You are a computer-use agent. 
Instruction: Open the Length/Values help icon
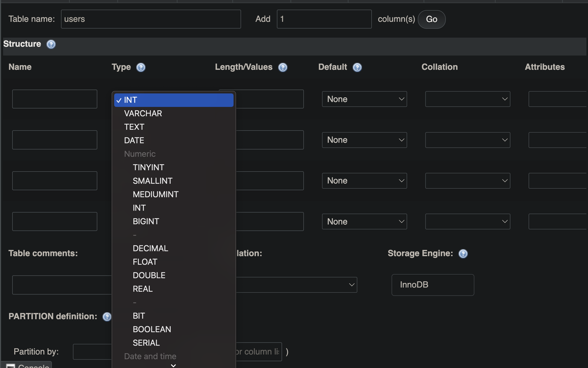[283, 67]
